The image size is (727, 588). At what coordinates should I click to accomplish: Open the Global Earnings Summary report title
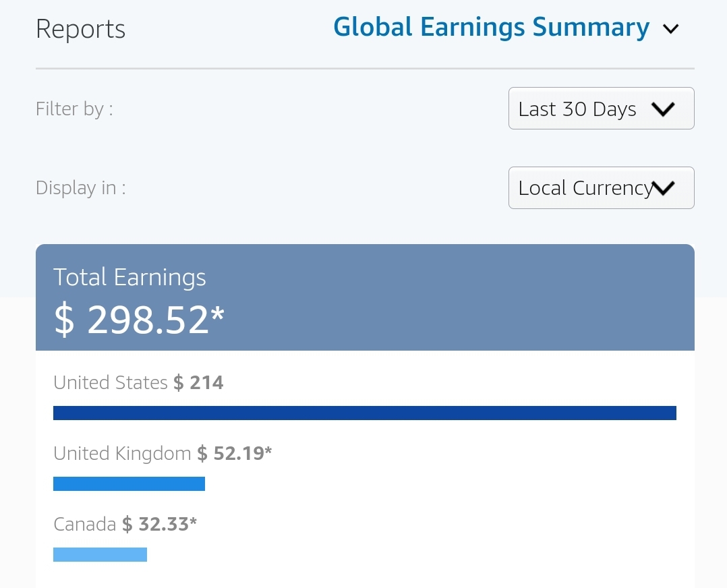click(491, 28)
